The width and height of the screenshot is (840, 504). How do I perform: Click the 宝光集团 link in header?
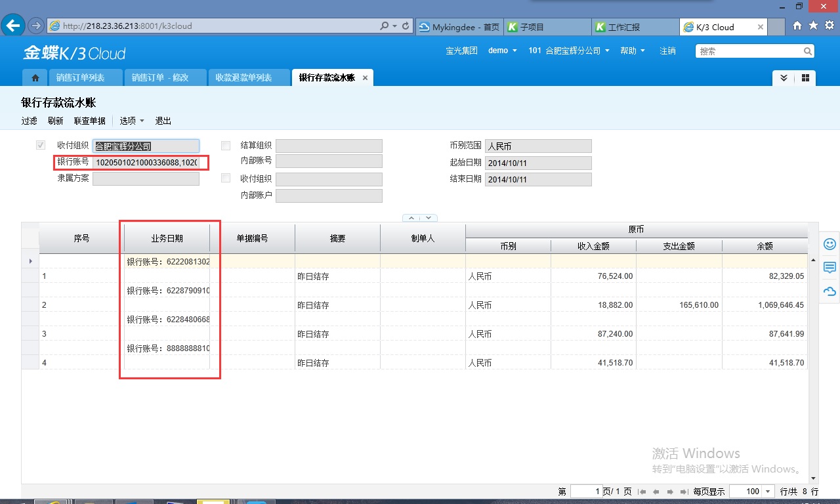point(461,51)
